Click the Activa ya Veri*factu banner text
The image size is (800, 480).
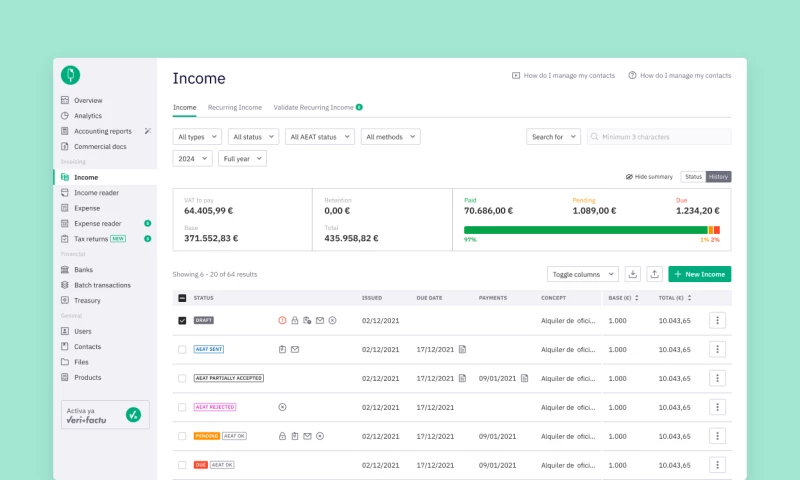[x=86, y=416]
